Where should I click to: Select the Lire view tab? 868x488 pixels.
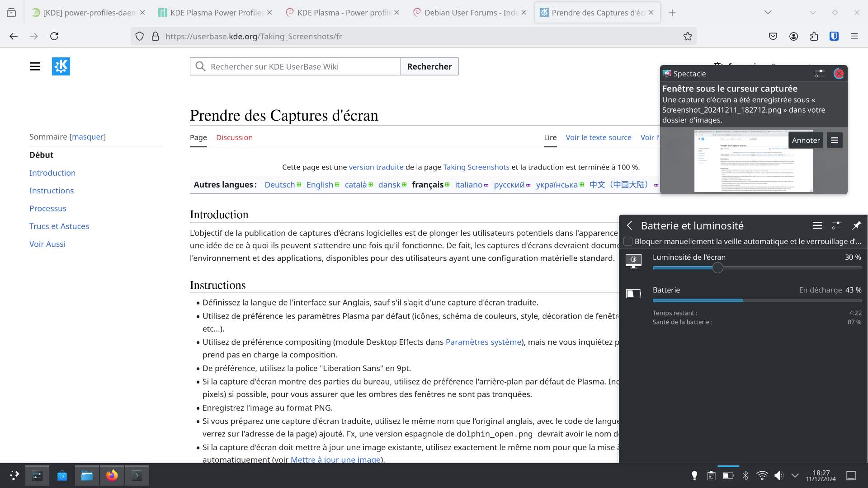click(x=550, y=137)
